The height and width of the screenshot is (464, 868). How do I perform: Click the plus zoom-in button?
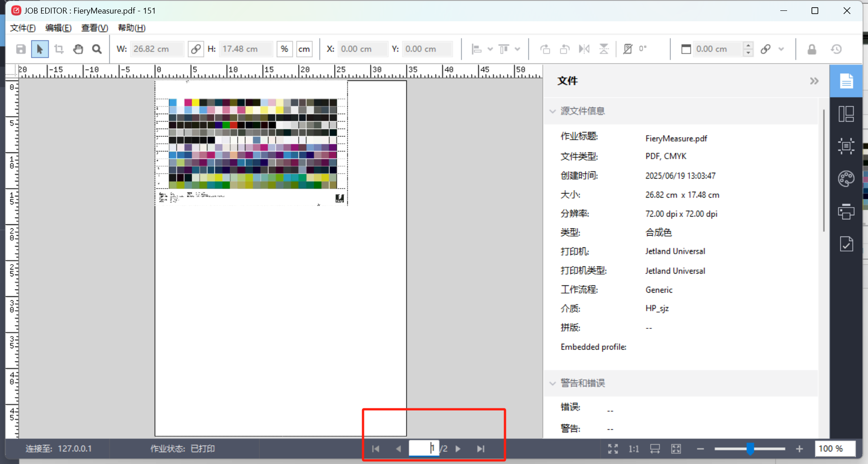(799, 449)
